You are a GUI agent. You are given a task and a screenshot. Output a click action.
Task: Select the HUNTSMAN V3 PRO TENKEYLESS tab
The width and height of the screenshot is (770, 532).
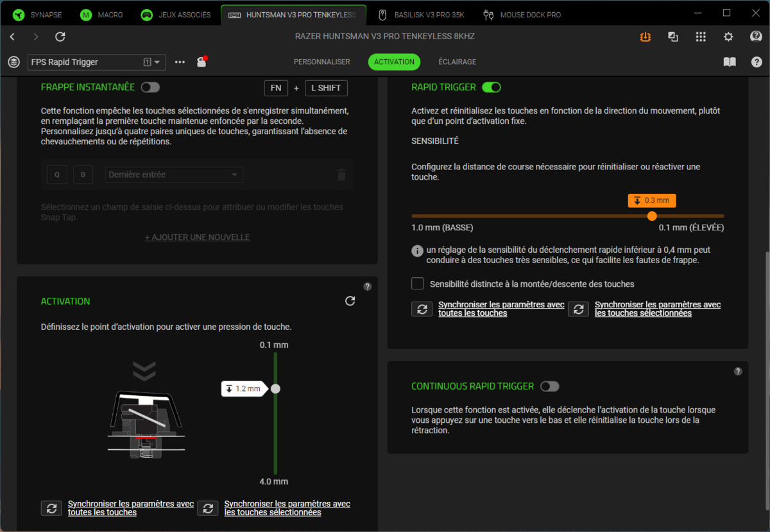pos(293,14)
